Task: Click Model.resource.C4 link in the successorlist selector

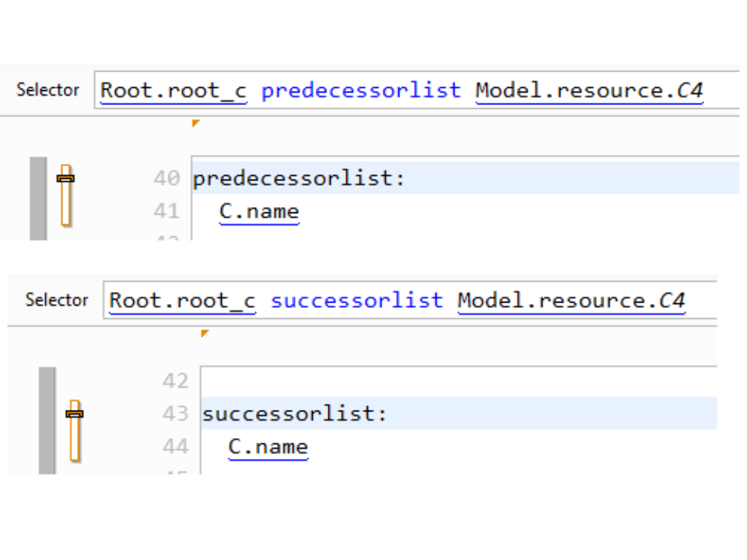Action: 571,300
